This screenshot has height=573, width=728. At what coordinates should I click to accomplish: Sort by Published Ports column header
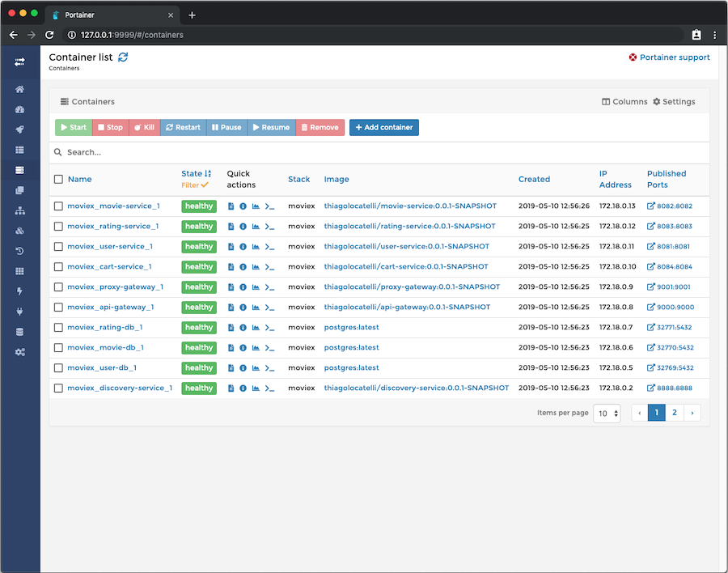(667, 180)
